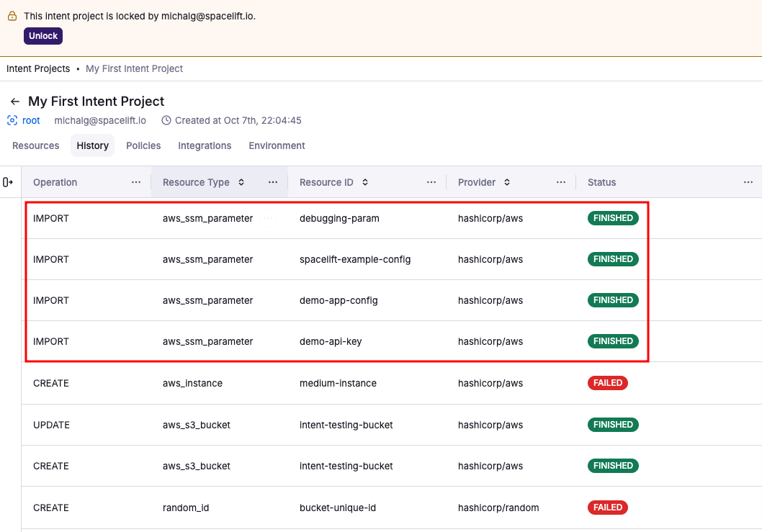Open the root space link
Image resolution: width=762 pixels, height=532 pixels.
tap(31, 120)
